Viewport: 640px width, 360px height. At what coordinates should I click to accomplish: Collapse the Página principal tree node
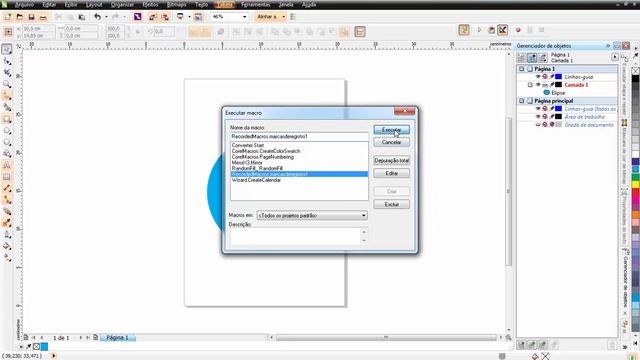pos(522,101)
